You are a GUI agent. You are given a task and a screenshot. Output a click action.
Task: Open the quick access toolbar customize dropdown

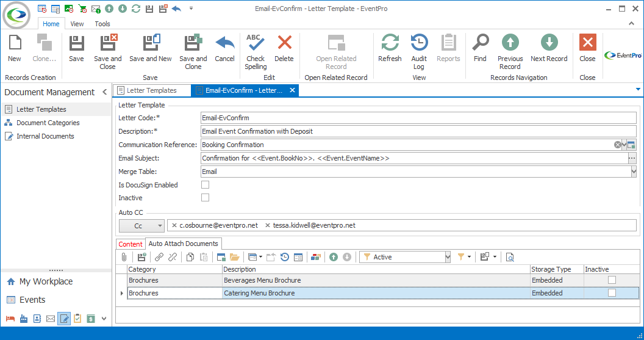point(191,8)
